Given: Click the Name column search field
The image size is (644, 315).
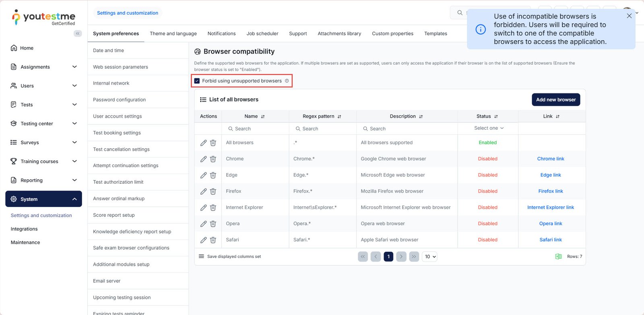Looking at the screenshot, I should coord(258,129).
